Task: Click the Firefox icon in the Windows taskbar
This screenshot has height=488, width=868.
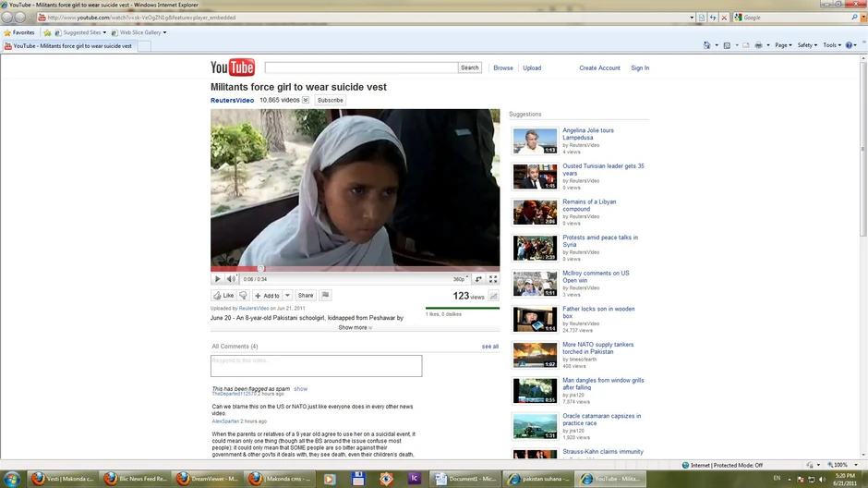Action: [x=38, y=479]
